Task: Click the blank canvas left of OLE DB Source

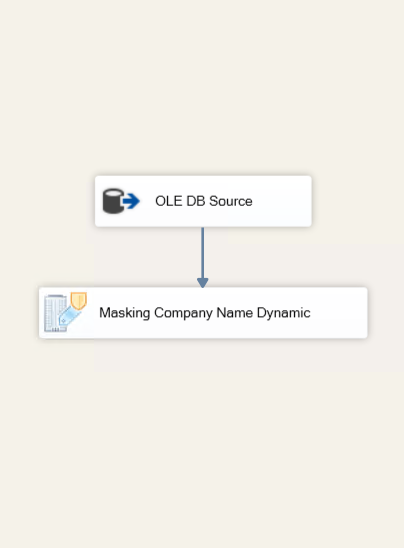Action: click(47, 201)
